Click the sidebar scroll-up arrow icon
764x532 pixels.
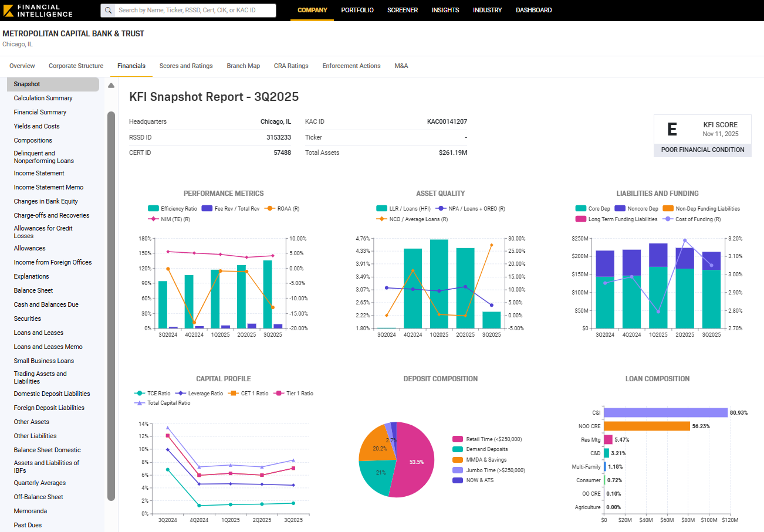111,86
